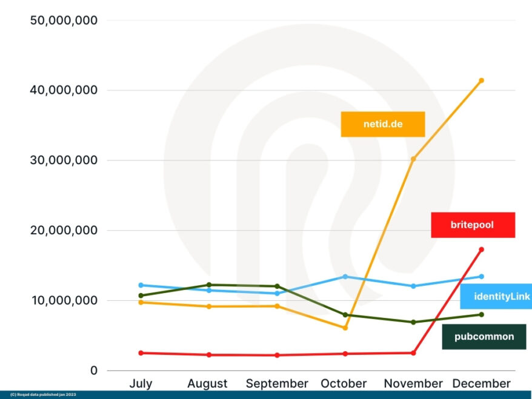Click the 30,000,000 y-axis label
This screenshot has width=532, height=399.
(x=64, y=160)
